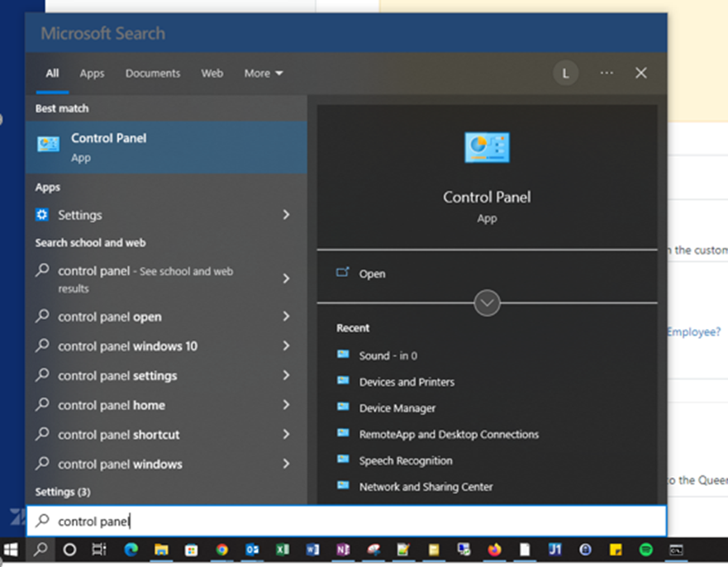This screenshot has height=567, width=728.
Task: Switch to the Apps tab
Action: click(x=92, y=74)
